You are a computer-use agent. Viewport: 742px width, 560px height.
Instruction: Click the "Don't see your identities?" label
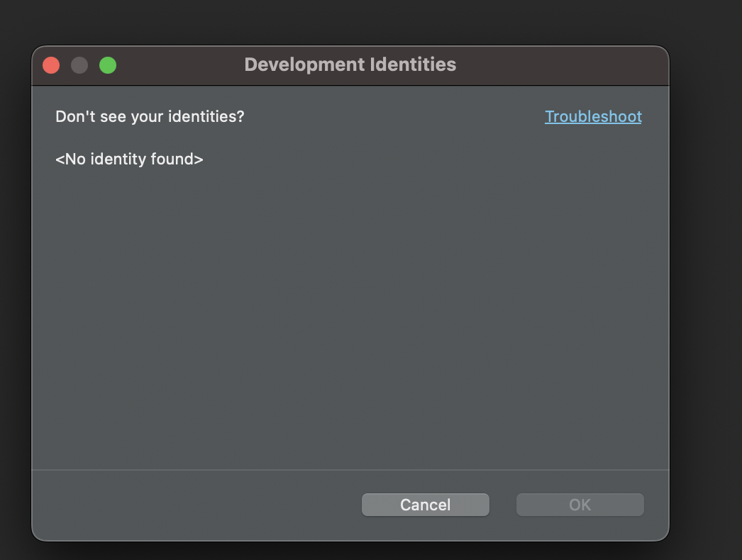[x=150, y=117]
